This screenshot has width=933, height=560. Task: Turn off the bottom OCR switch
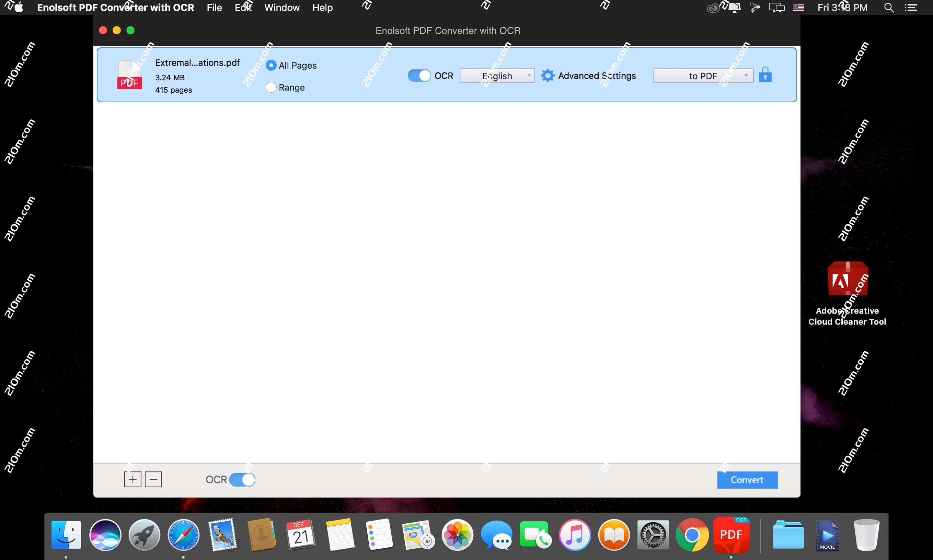tap(242, 479)
